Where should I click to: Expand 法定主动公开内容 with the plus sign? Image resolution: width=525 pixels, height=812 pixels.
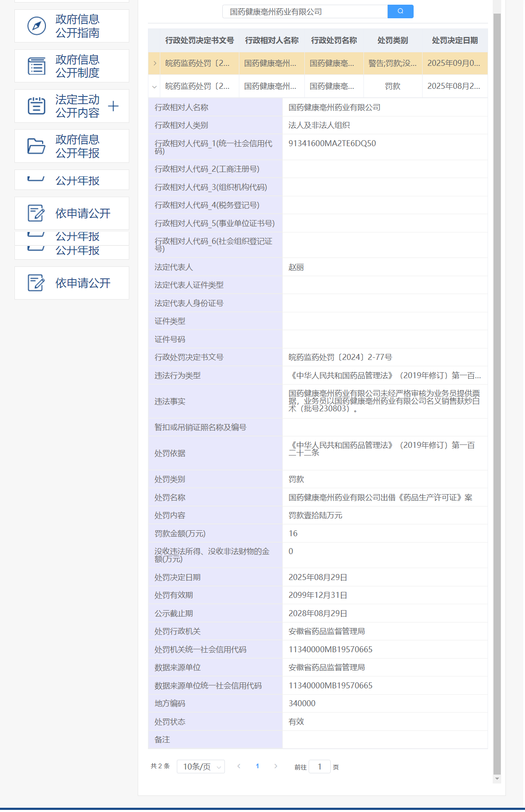(113, 106)
